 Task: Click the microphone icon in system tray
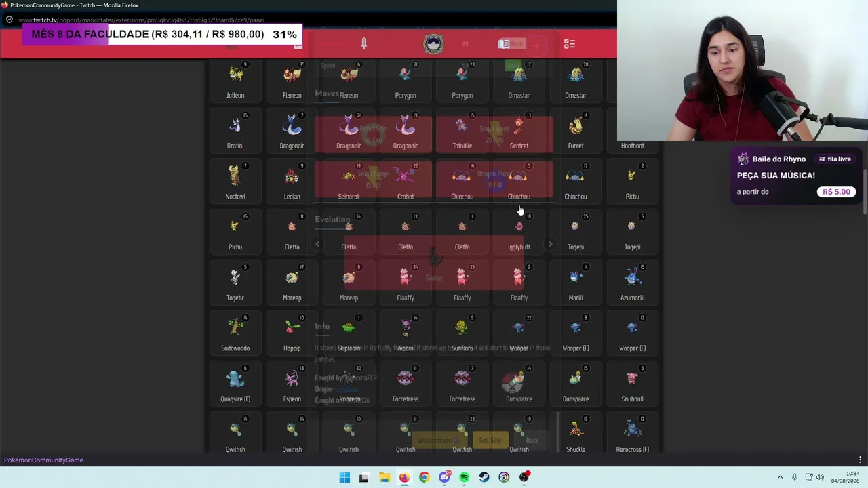point(795,477)
